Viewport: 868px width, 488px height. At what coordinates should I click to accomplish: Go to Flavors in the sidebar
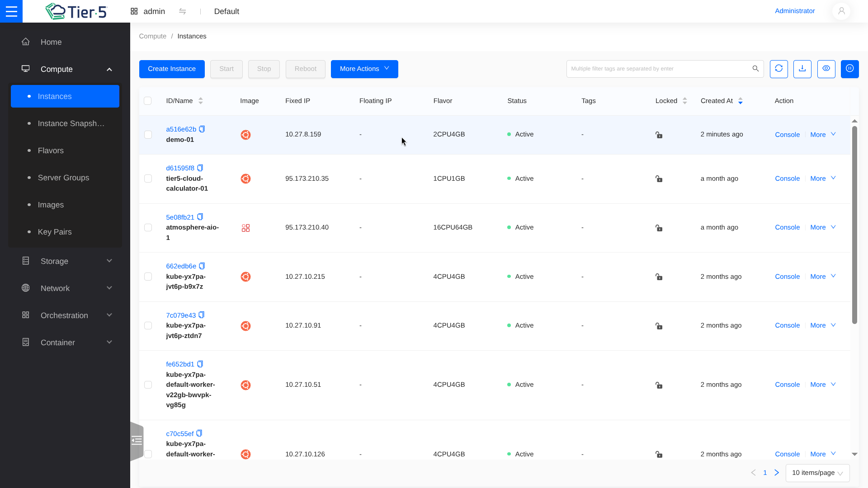(x=51, y=150)
